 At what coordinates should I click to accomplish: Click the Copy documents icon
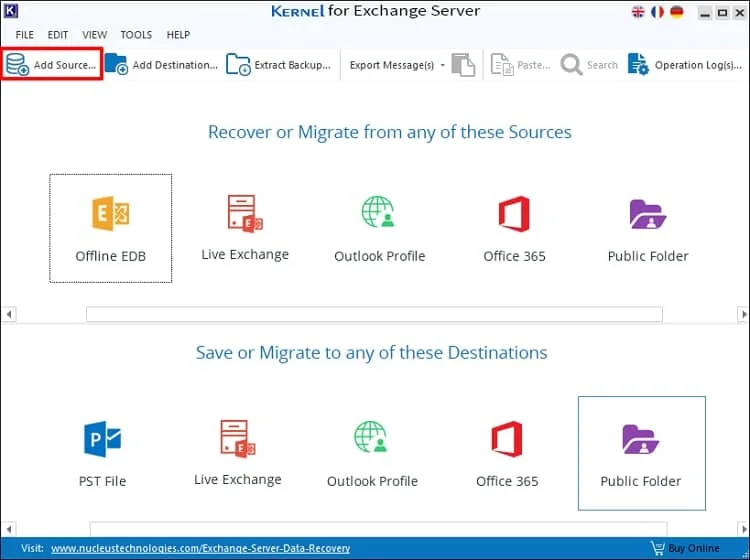click(x=463, y=65)
